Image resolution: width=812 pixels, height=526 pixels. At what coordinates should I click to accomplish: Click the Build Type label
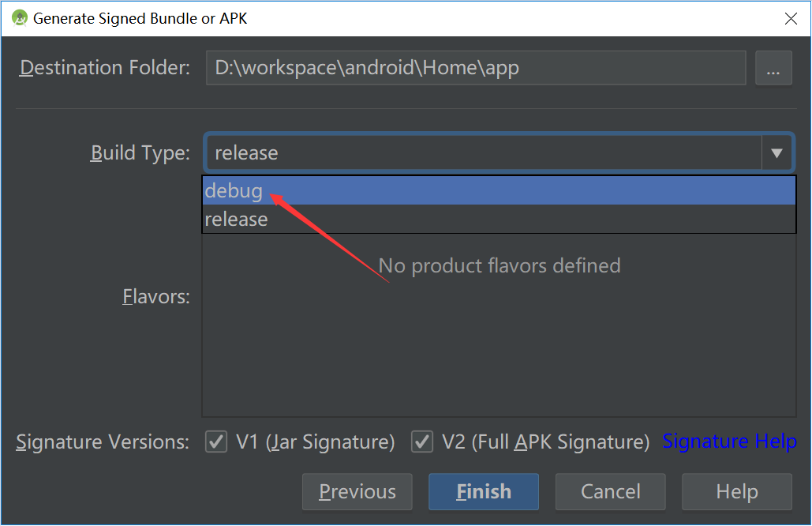point(140,152)
